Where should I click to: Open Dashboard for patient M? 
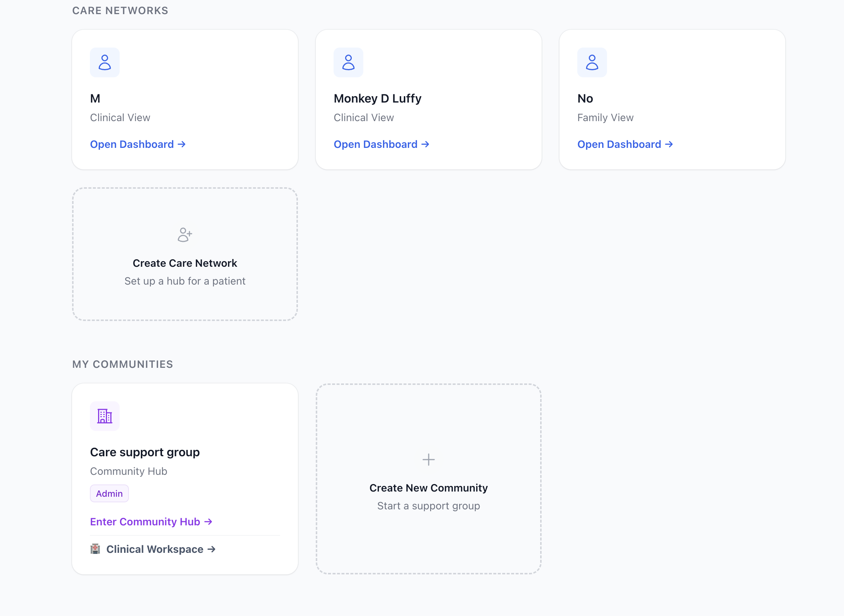[137, 144]
